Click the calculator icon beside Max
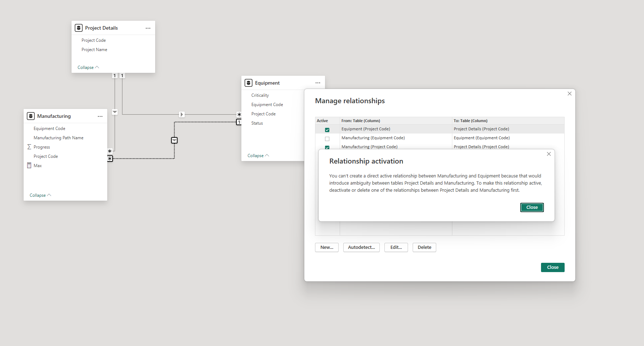 (29, 165)
